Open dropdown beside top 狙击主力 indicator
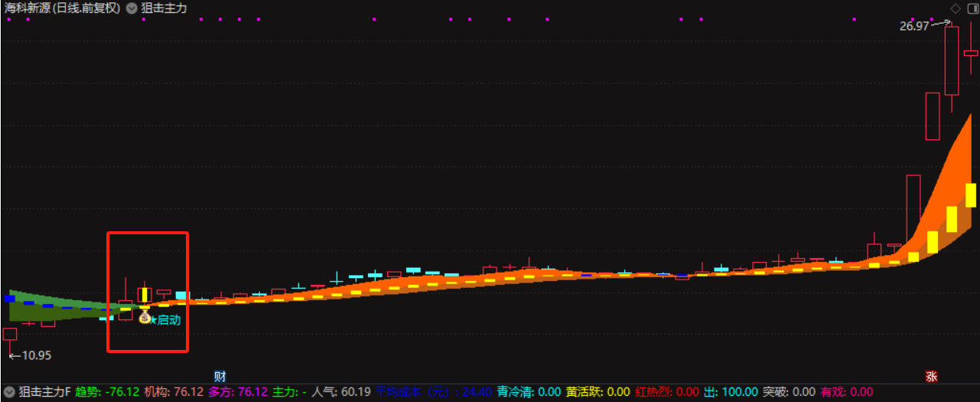Viewport: 980px width, 402px height. point(132,8)
